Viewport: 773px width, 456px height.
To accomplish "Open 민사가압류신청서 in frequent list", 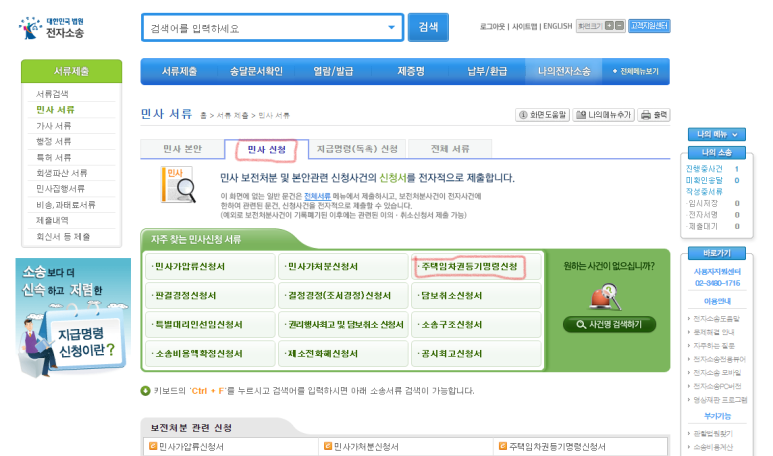I will (x=210, y=267).
